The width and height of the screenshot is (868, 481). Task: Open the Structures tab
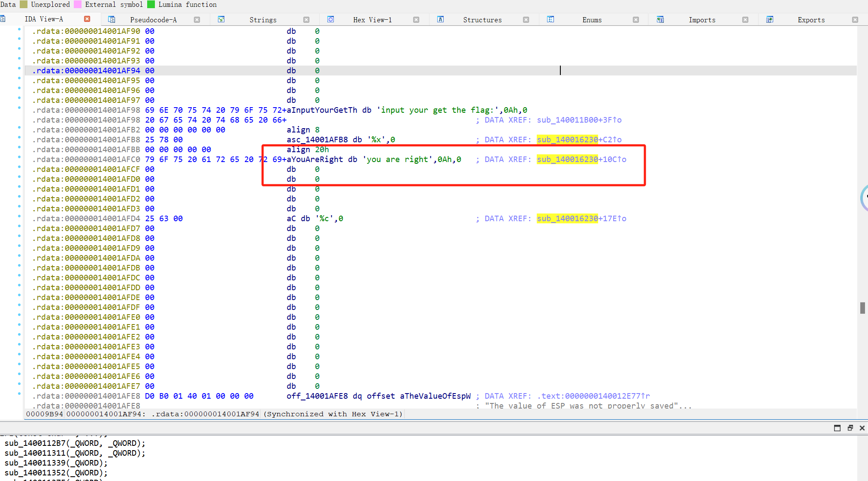click(x=482, y=20)
